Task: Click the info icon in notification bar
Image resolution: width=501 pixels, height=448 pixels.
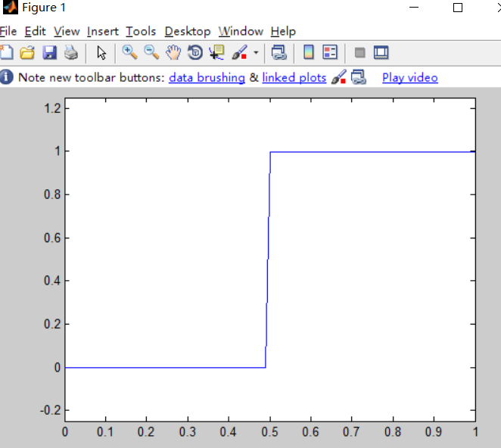Action: (x=6, y=77)
